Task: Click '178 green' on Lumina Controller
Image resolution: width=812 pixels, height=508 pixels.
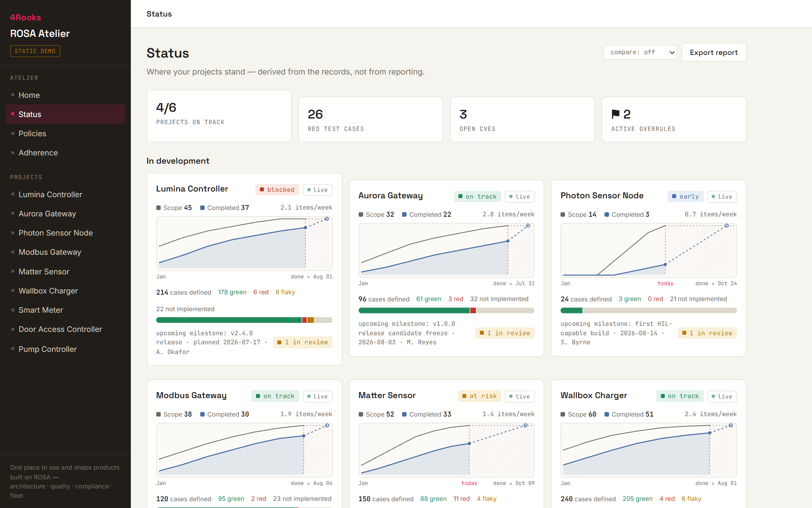Action: pyautogui.click(x=232, y=292)
